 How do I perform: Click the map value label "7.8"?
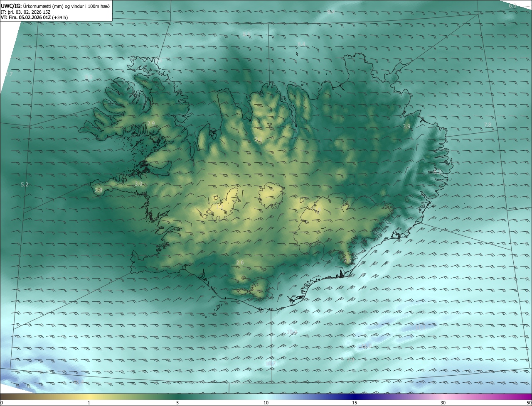point(488,125)
